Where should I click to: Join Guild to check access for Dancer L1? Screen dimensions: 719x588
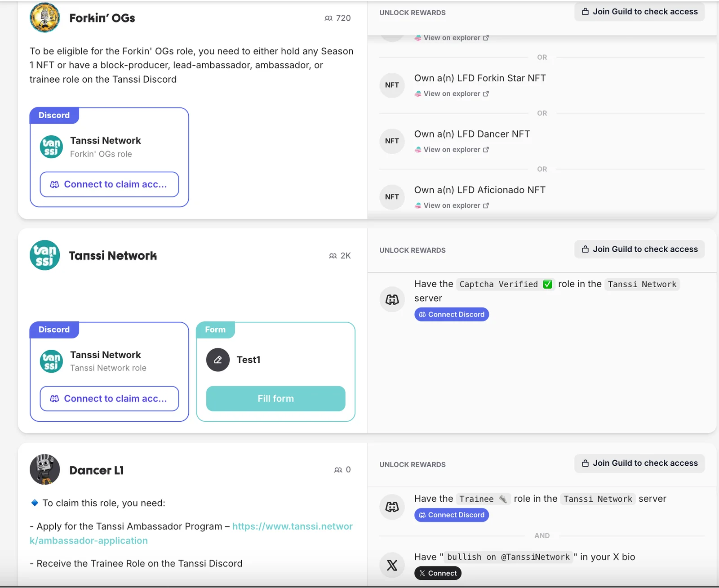coord(639,463)
